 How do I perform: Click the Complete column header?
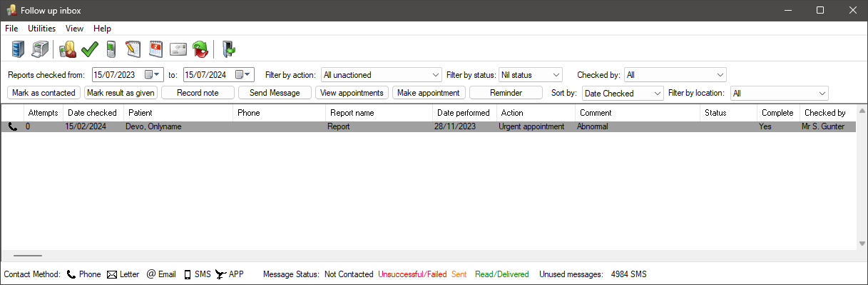[779, 113]
